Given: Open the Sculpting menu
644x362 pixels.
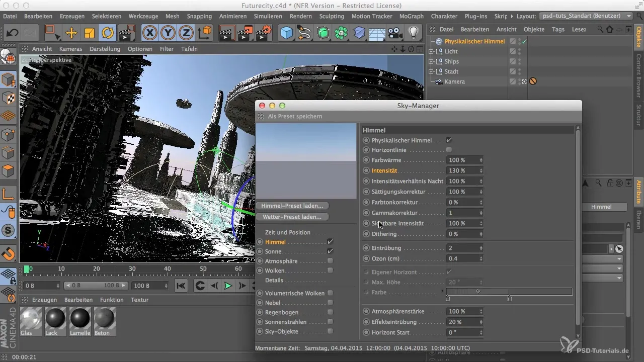Looking at the screenshot, I should click(x=332, y=16).
